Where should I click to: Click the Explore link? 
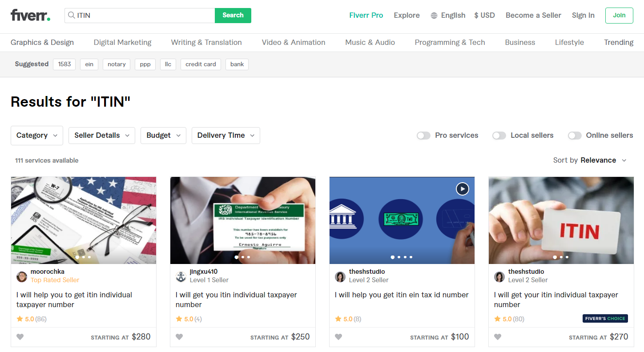(407, 15)
